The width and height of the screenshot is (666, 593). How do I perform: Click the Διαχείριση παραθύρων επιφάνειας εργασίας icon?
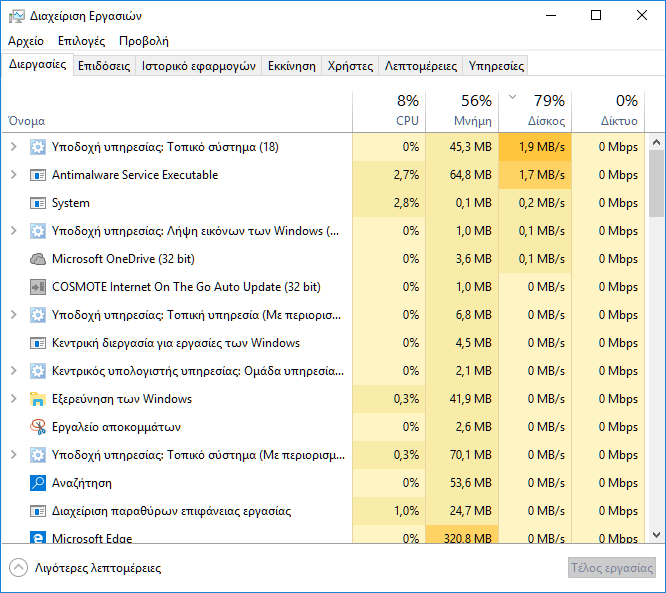click(x=38, y=511)
